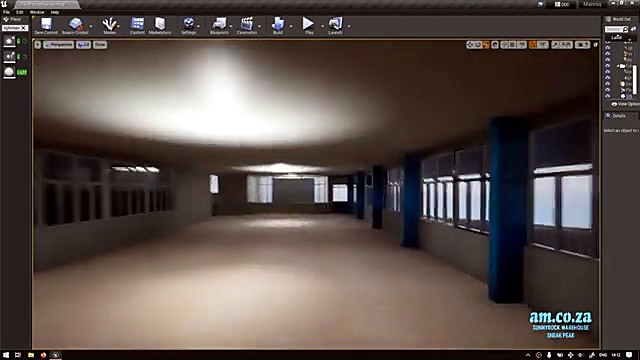640x360 pixels.
Task: Click the Manniq label in title bar
Action: coord(592,4)
